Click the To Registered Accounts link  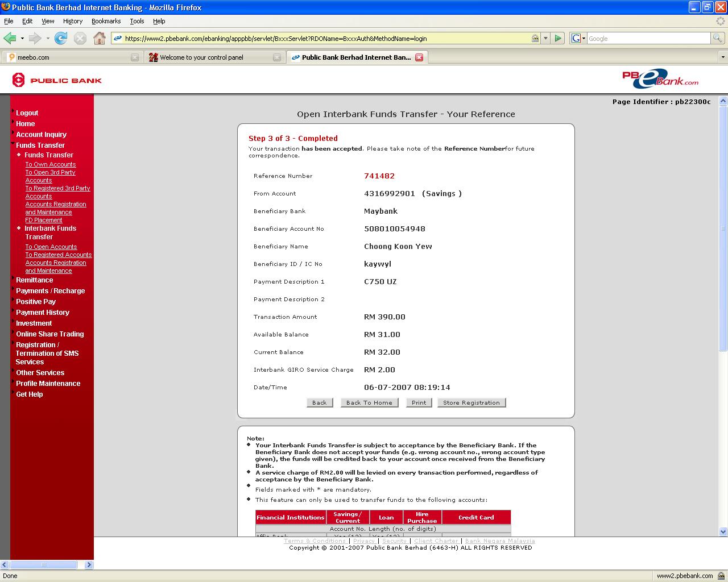pyautogui.click(x=59, y=255)
